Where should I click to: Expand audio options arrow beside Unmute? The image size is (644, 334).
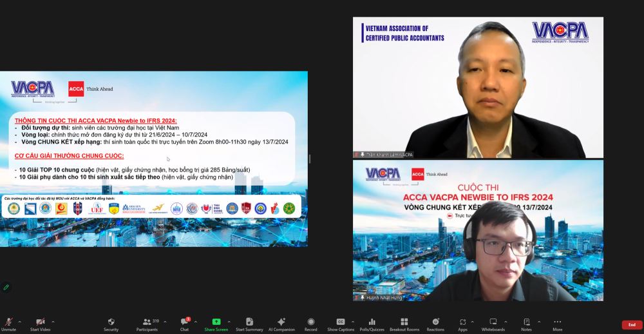(20, 321)
